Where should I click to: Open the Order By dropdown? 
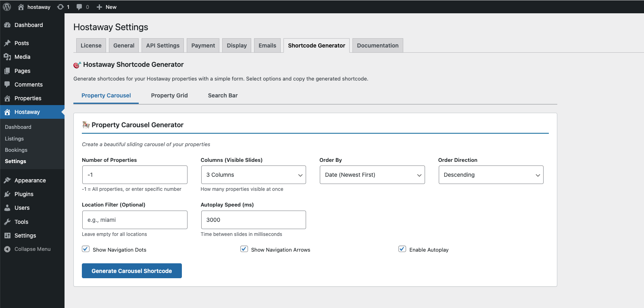tap(372, 175)
